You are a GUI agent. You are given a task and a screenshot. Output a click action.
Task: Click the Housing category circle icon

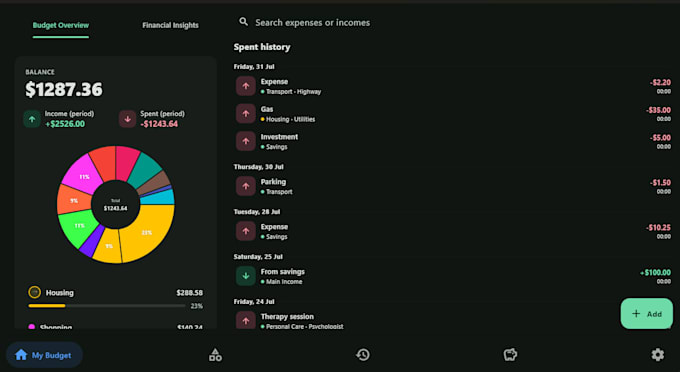tap(34, 292)
